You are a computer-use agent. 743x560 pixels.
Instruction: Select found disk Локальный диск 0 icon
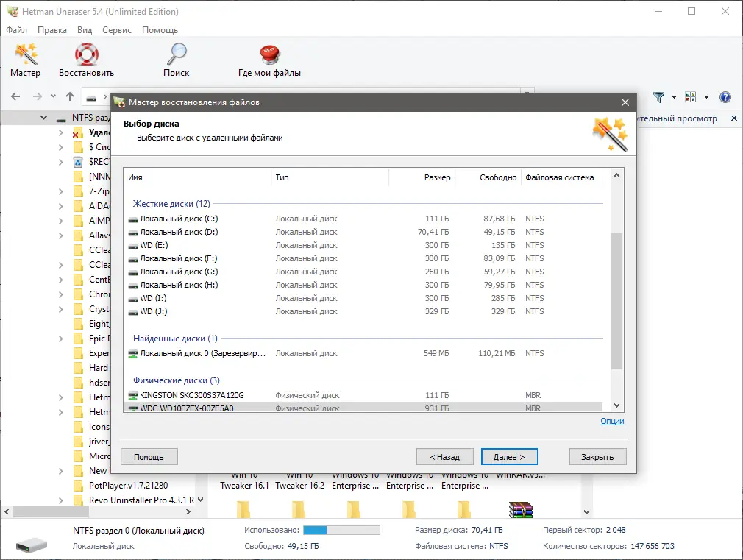[133, 354]
